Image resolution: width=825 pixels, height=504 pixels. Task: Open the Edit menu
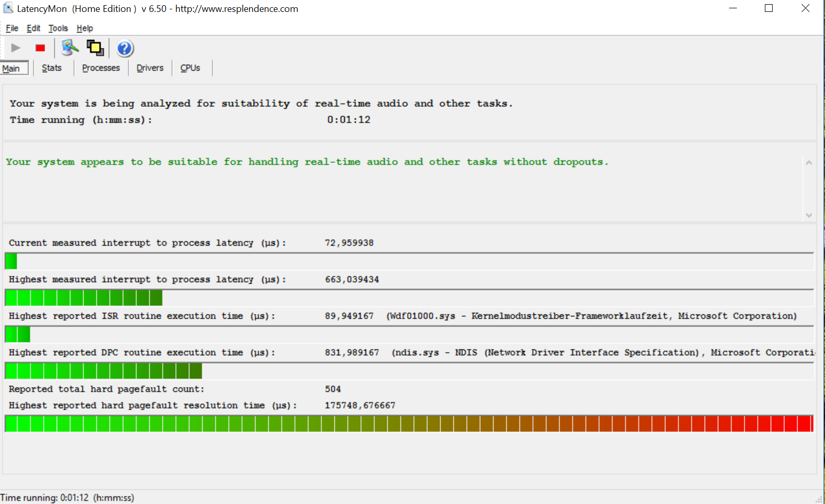pyautogui.click(x=33, y=29)
